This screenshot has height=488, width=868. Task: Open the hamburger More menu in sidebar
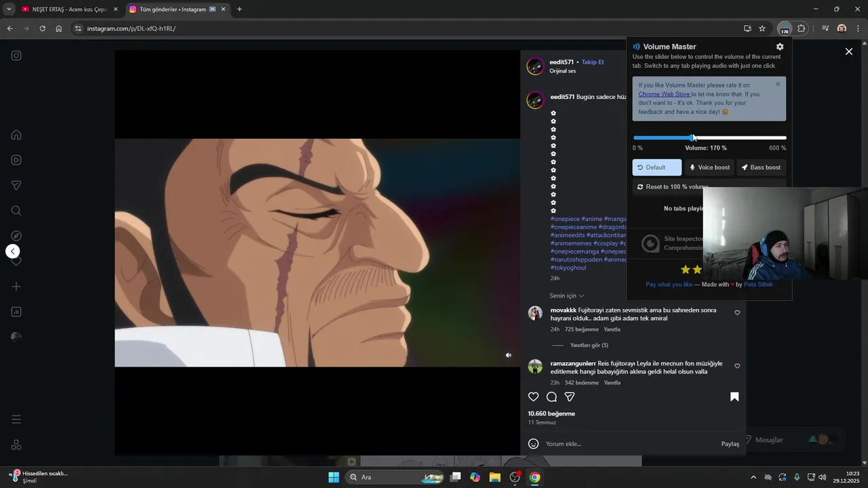[16, 420]
